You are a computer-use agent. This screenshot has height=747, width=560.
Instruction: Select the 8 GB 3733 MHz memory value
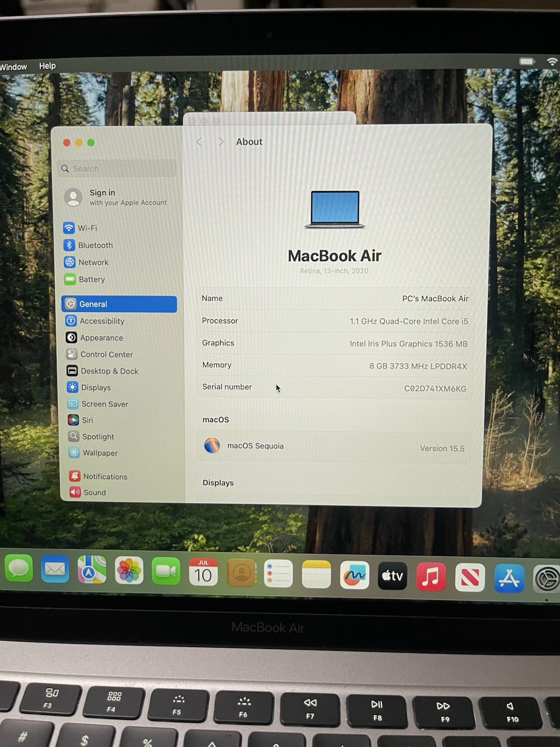(x=418, y=366)
